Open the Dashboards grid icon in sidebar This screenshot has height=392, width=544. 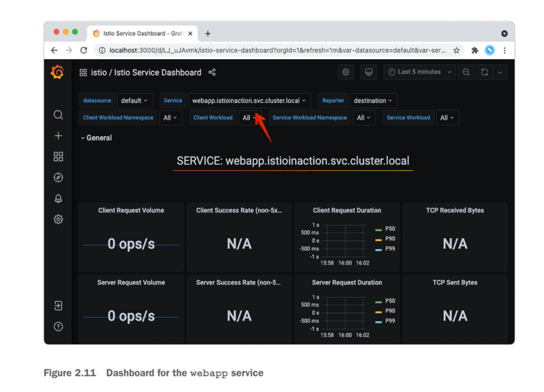(x=58, y=157)
